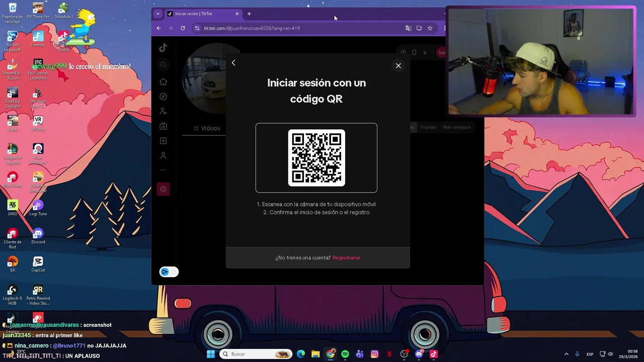Open Following icon in TikTok sidebar
The width and height of the screenshot is (644, 362).
163,111
